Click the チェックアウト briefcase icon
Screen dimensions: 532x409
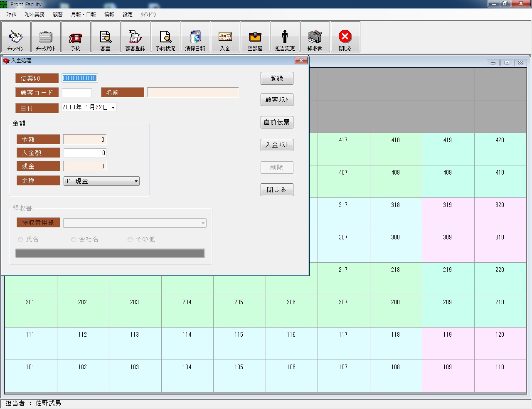tap(46, 37)
